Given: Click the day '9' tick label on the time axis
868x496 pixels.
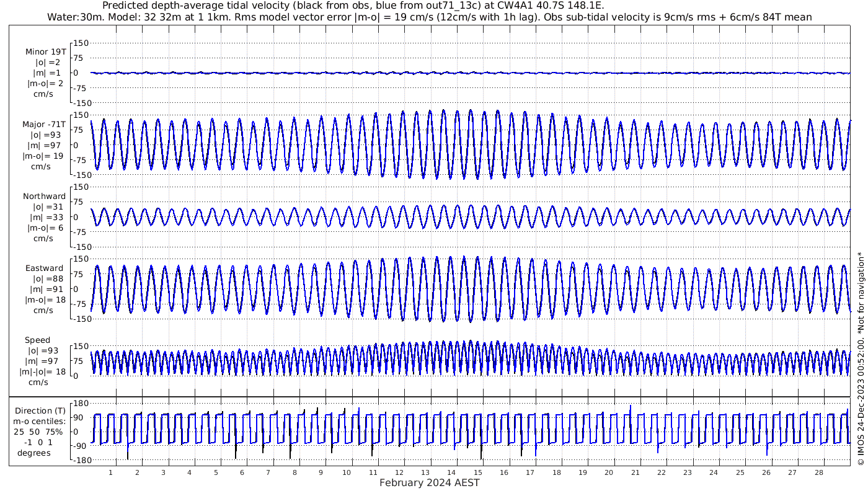Looking at the screenshot, I should (321, 472).
